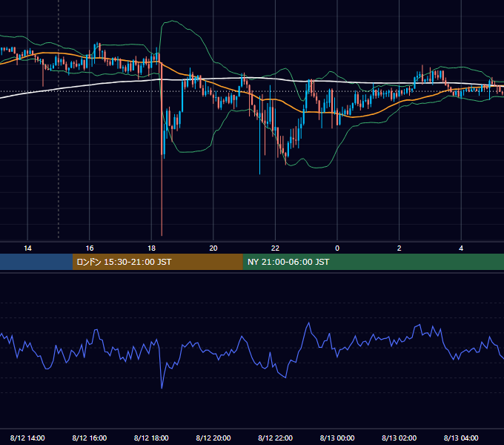Click the 8/13 04:00 indicator time label
504x445 pixels.
click(x=461, y=438)
